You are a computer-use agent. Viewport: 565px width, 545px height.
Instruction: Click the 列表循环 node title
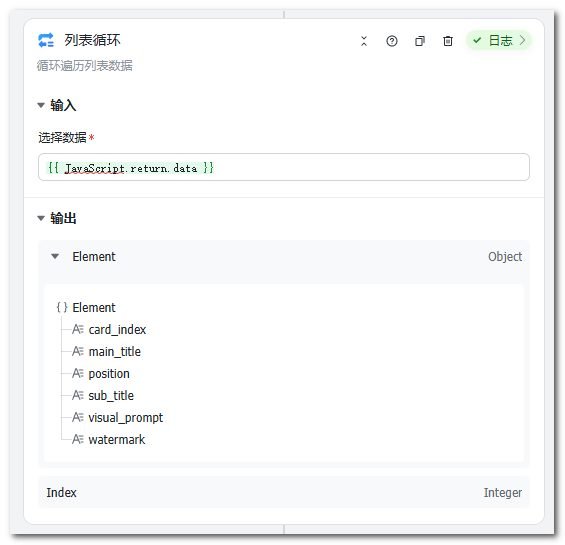92,40
